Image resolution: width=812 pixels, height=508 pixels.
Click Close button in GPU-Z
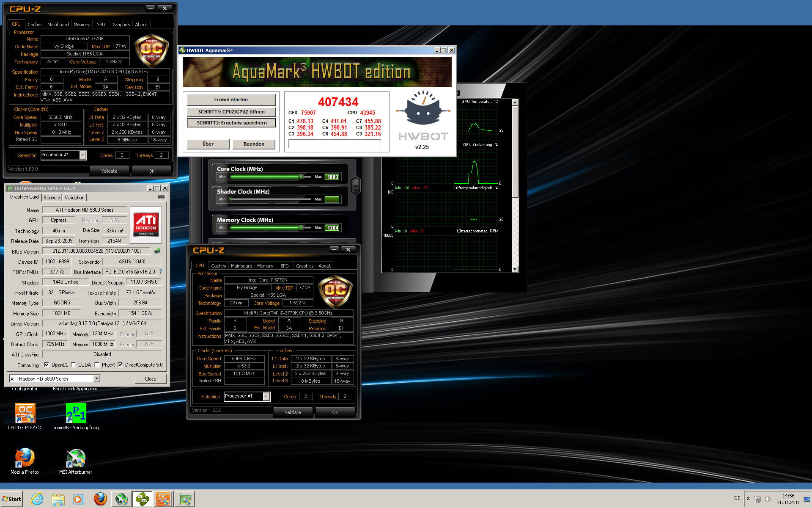151,379
